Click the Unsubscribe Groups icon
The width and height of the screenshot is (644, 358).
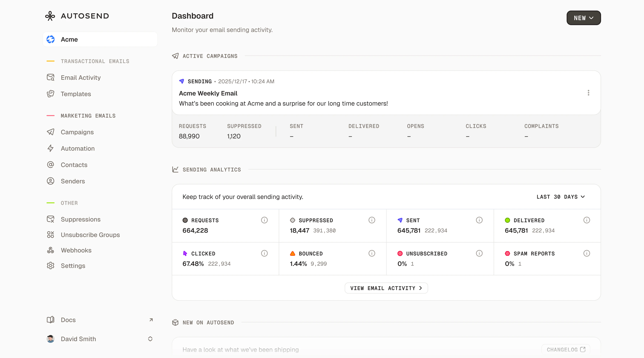[x=50, y=235]
